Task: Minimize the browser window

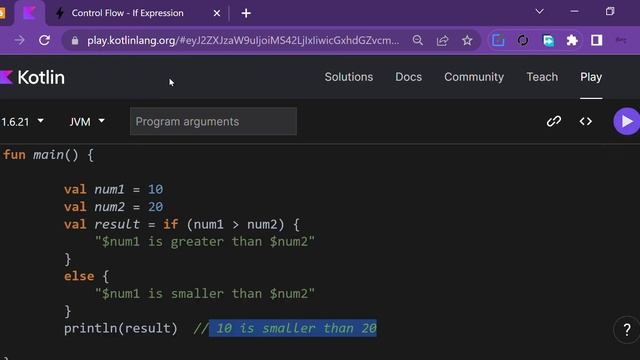Action: click(575, 11)
